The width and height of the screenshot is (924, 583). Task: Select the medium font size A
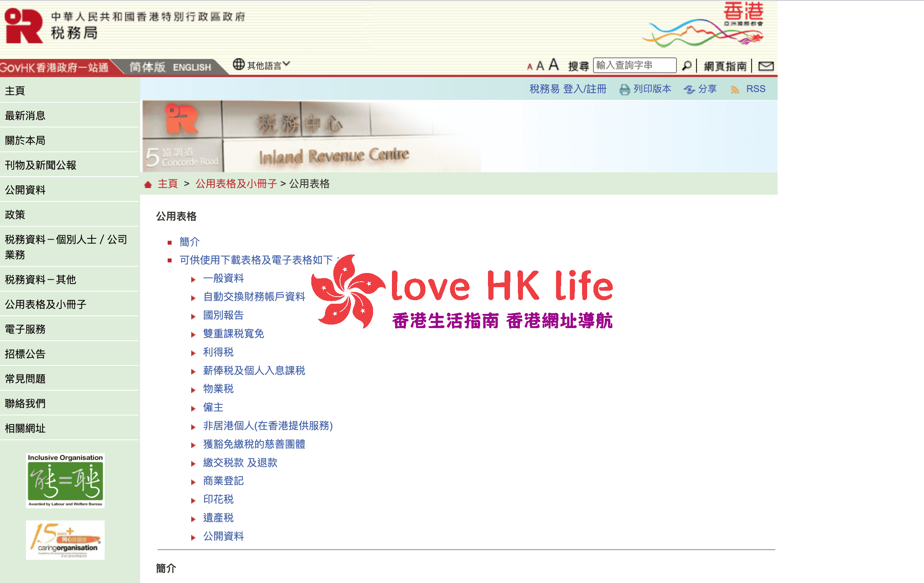click(x=540, y=66)
